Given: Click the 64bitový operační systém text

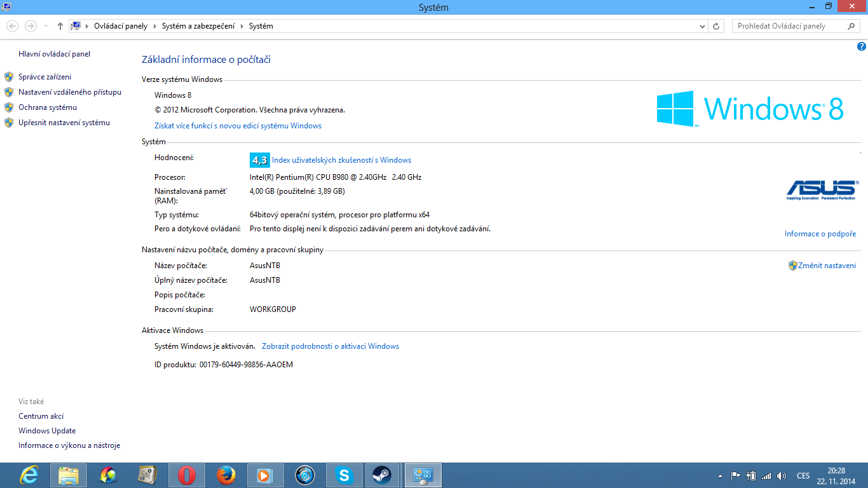Looking at the screenshot, I should tap(339, 215).
